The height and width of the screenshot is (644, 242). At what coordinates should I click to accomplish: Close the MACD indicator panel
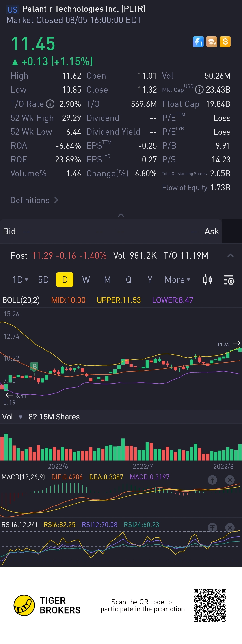point(229,480)
